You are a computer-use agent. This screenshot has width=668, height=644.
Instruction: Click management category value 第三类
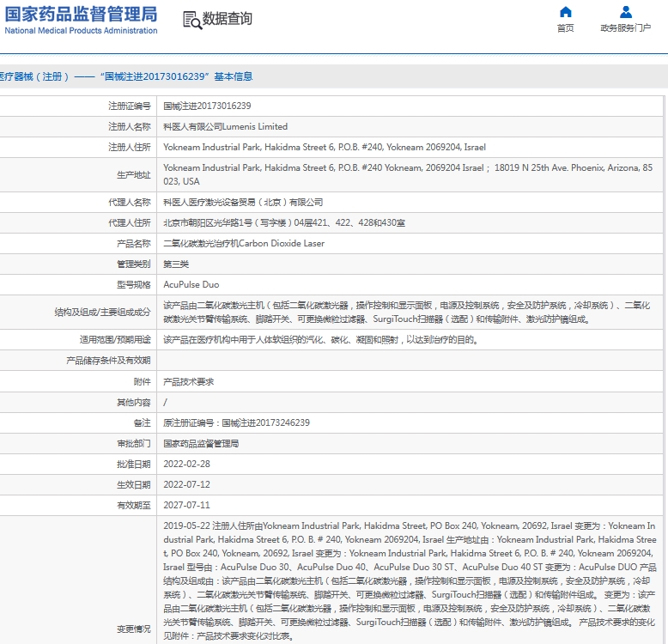coord(176,264)
